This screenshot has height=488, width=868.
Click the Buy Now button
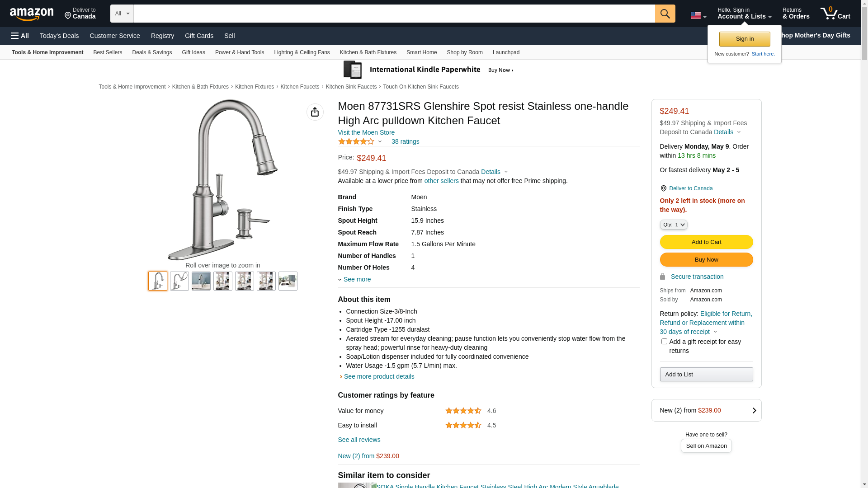click(706, 260)
